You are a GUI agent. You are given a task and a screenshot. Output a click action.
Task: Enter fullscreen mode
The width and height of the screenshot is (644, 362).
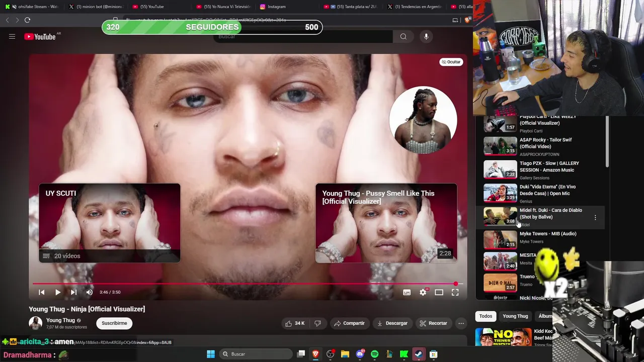(455, 292)
